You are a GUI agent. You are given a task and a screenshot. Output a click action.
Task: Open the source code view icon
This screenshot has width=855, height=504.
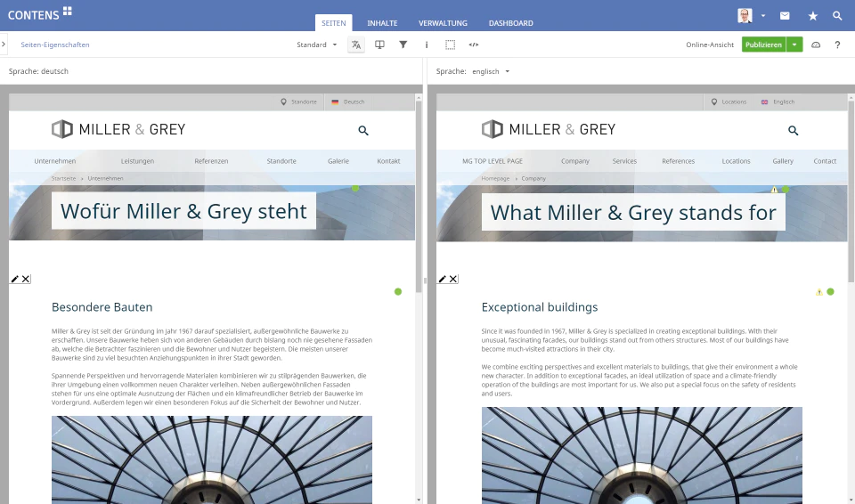point(474,45)
